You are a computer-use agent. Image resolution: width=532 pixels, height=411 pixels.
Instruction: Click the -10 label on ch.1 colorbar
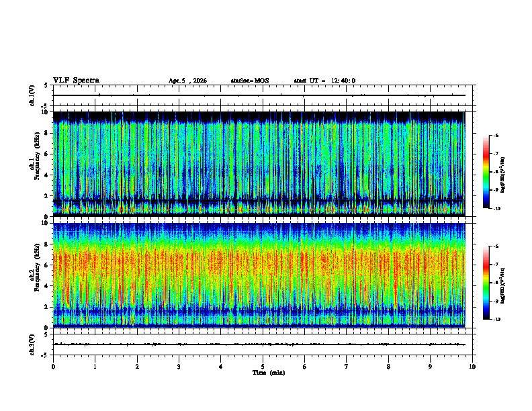[x=496, y=209]
